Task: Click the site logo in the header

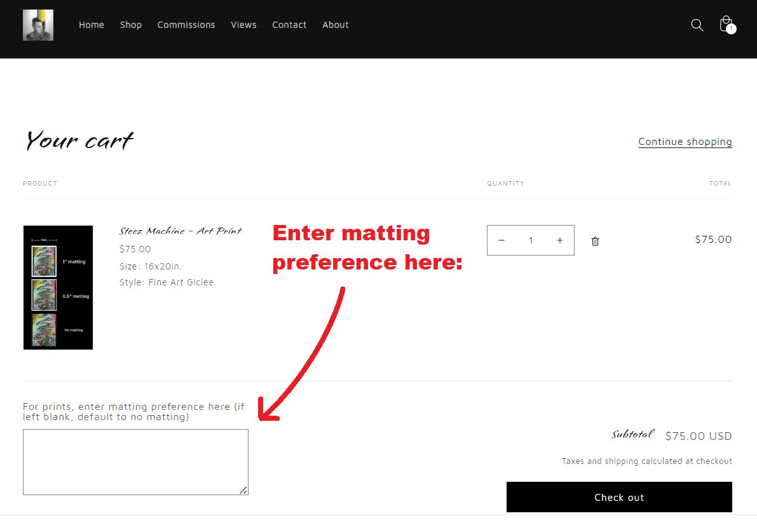Action: pyautogui.click(x=38, y=25)
